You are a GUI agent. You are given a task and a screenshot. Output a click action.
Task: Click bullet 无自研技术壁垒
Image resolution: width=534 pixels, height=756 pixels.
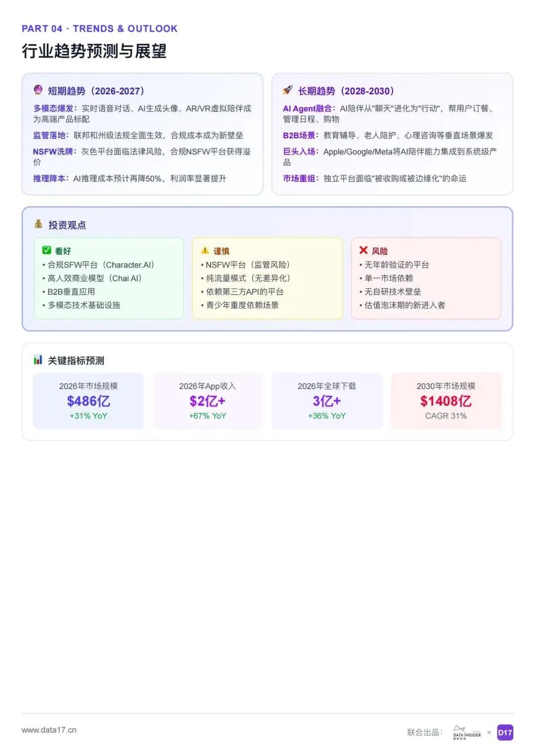point(390,291)
